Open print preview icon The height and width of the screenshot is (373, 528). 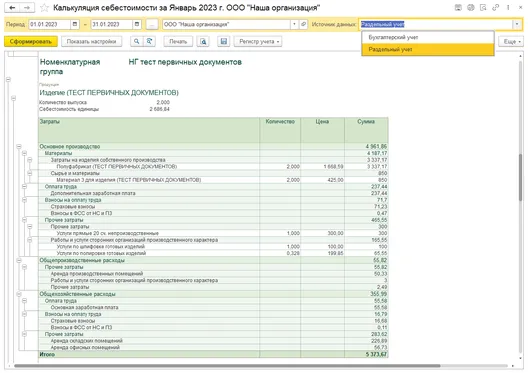coord(203,41)
